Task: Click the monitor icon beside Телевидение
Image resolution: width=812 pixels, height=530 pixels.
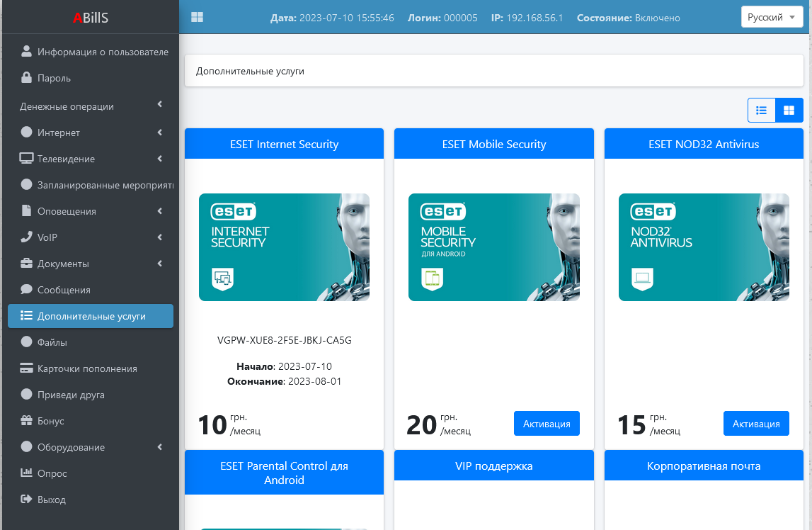Action: point(26,158)
